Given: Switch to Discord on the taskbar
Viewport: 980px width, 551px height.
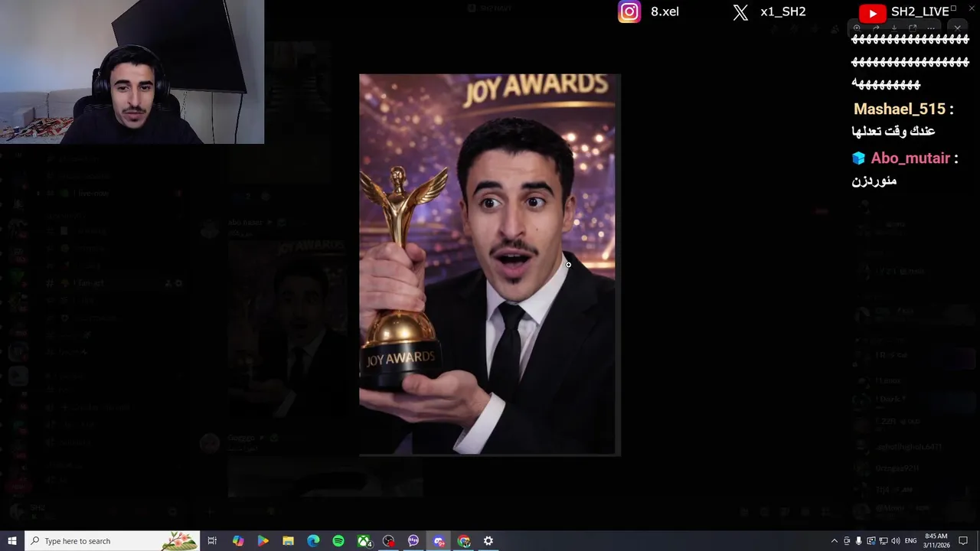Looking at the screenshot, I should pos(439,541).
